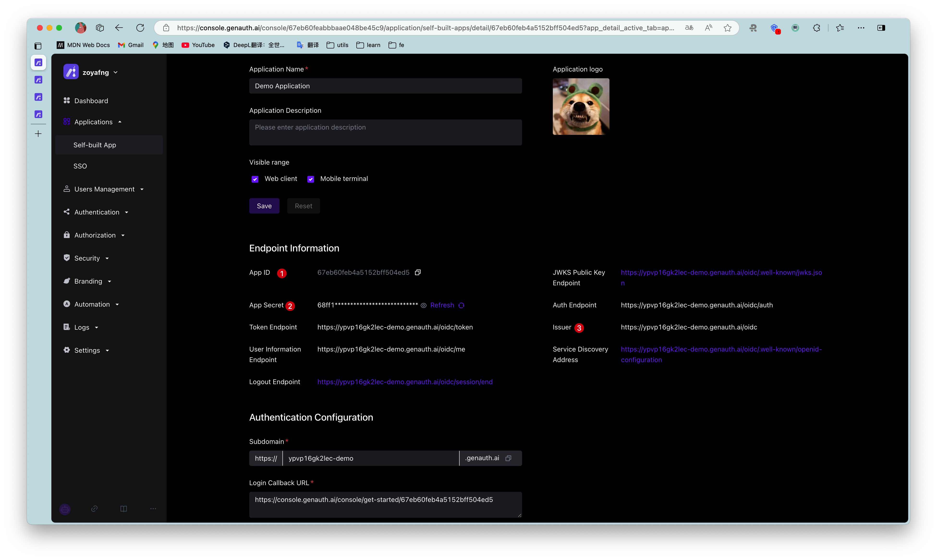Expand the Users Management menu

(104, 189)
